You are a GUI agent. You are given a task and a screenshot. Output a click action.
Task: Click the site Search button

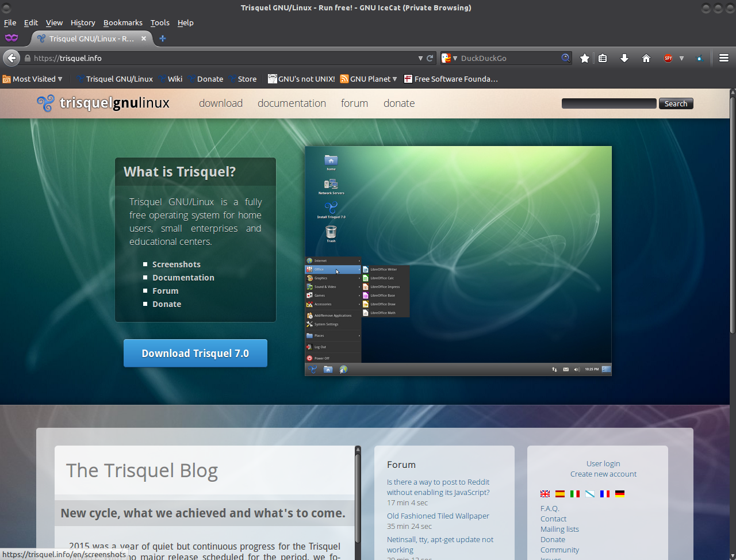676,103
